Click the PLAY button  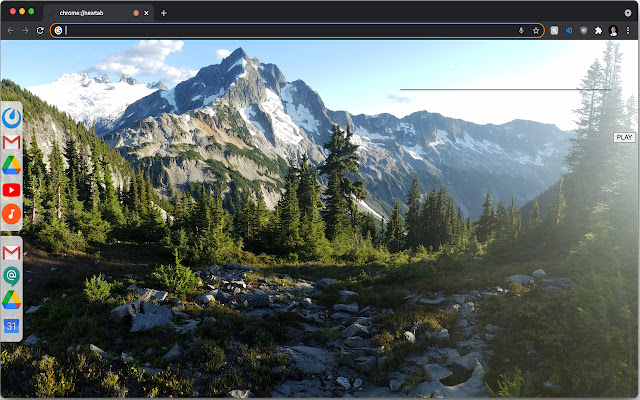(624, 138)
